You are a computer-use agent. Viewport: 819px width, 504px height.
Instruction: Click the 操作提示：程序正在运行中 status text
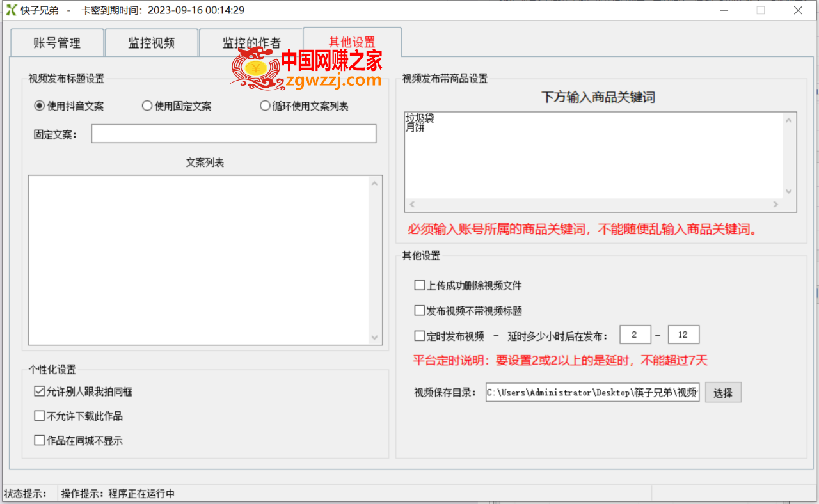pyautogui.click(x=118, y=494)
